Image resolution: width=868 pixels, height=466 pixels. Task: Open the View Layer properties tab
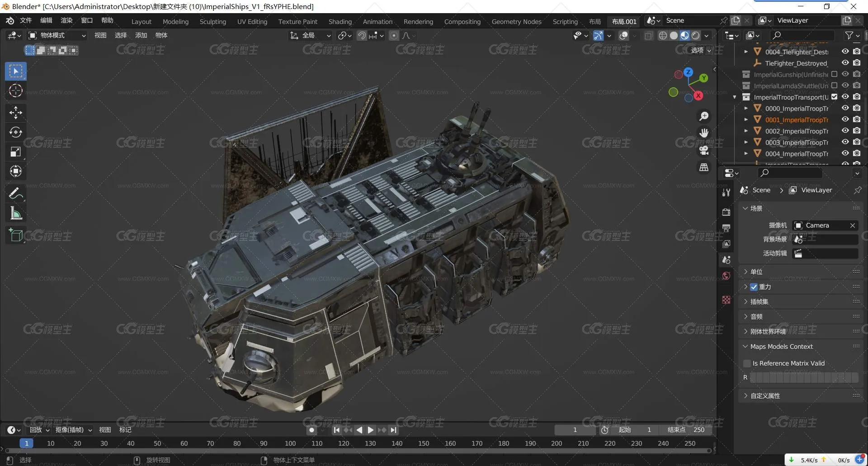726,244
